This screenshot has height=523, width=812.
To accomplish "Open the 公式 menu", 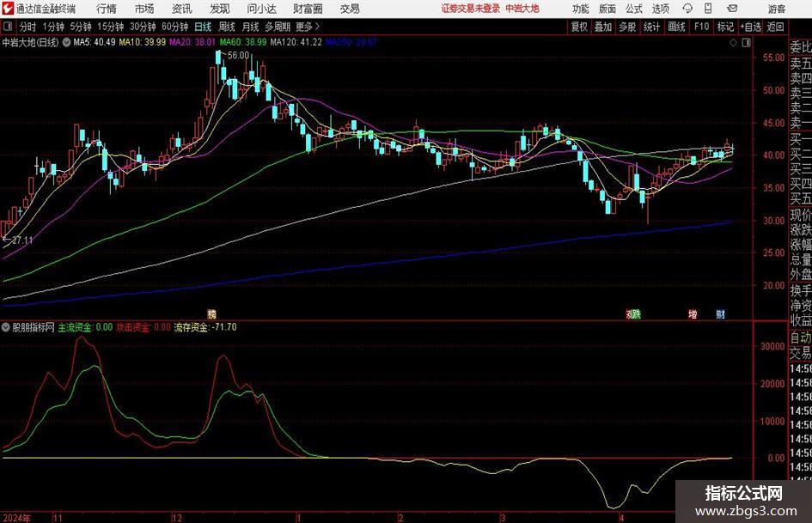I will tap(633, 9).
